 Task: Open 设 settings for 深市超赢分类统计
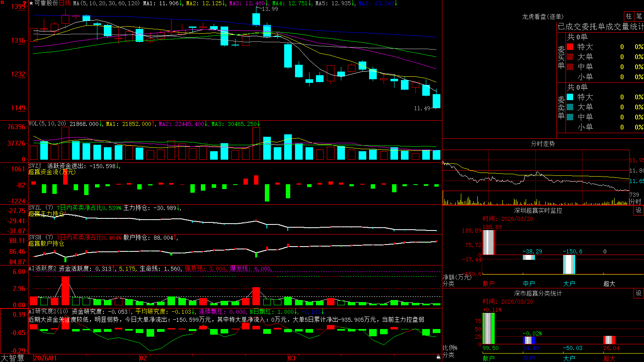pos(639,293)
